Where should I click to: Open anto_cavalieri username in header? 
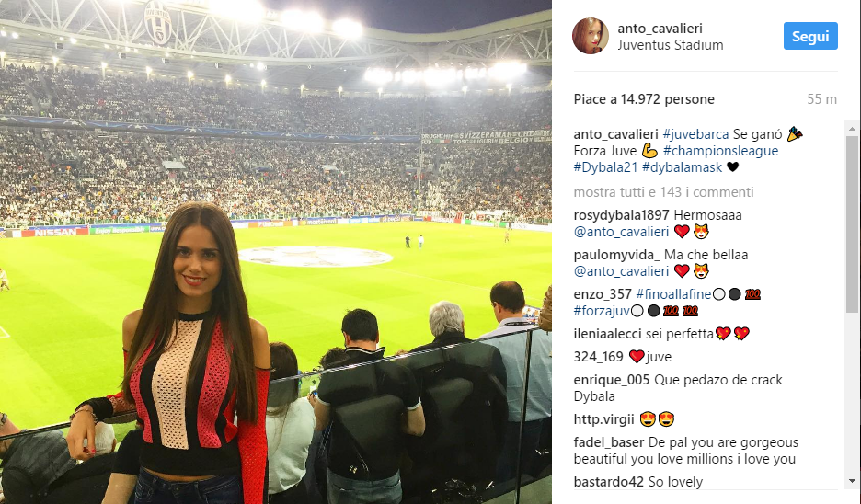(660, 29)
